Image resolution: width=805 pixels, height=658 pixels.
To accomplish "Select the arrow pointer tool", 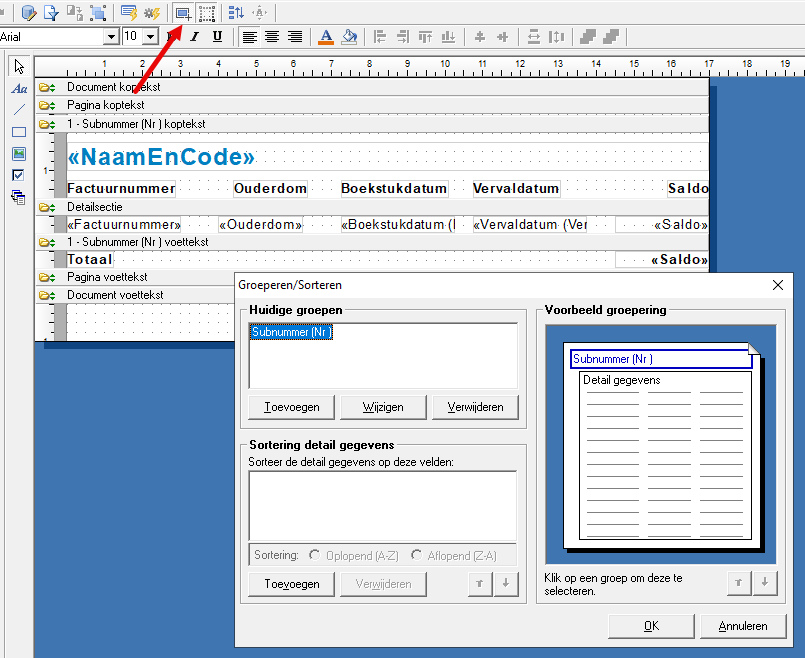I will pos(19,67).
